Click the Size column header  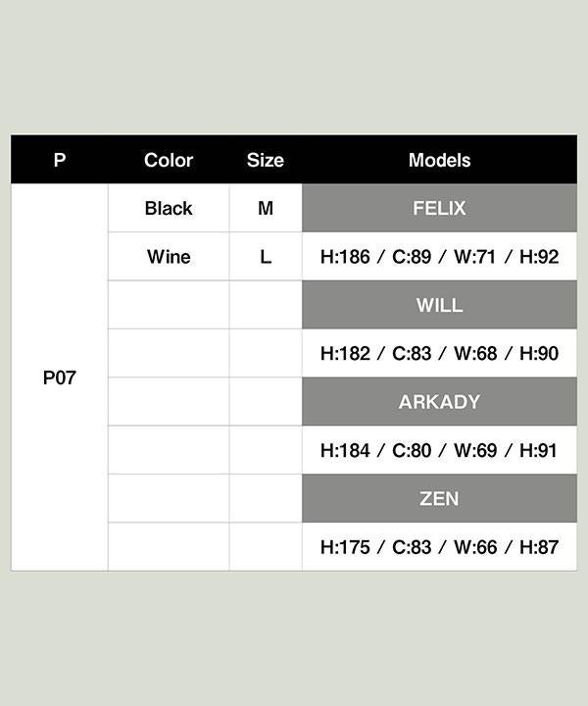coord(266,160)
